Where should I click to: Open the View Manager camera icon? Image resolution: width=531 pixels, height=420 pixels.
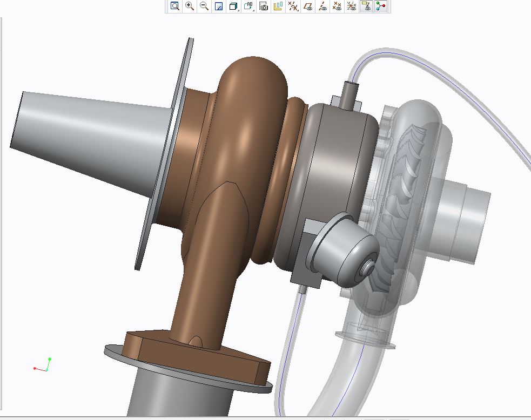coord(263,6)
